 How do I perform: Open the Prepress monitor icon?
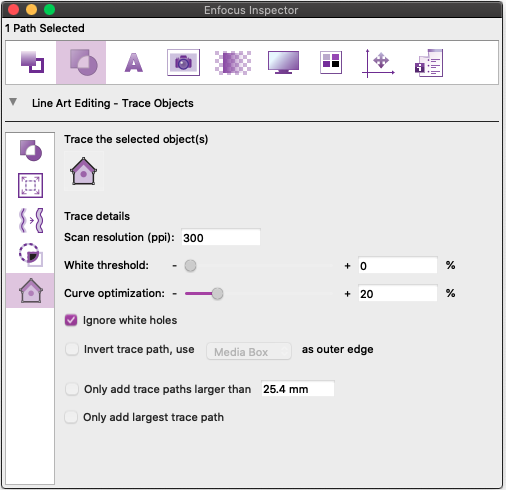point(283,62)
